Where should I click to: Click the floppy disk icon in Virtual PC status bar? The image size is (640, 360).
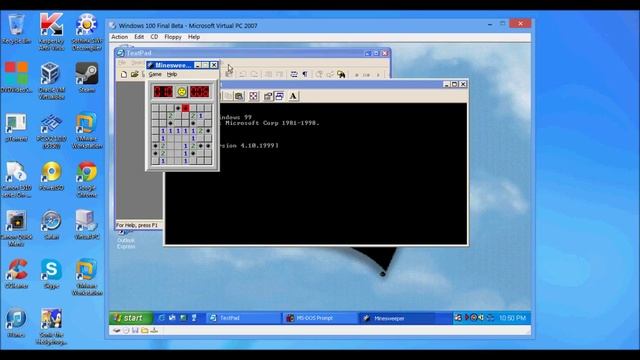click(x=135, y=330)
